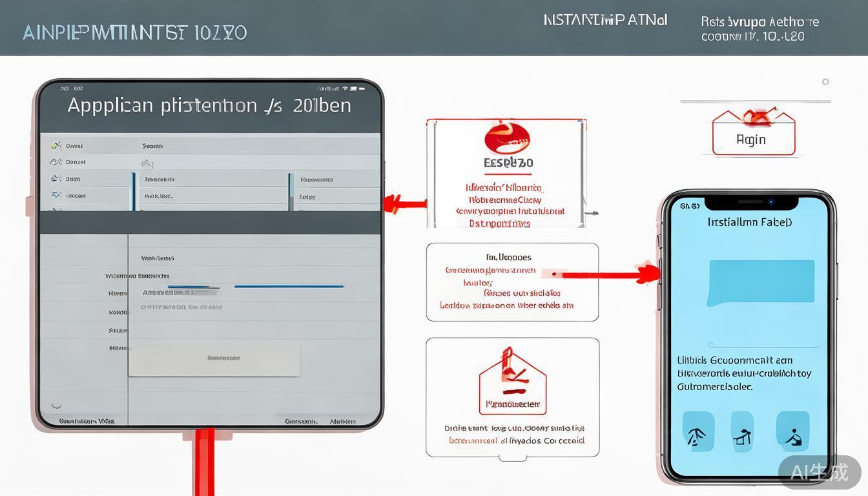
Task: Tap the light gray button on the tablet
Action: (x=214, y=359)
